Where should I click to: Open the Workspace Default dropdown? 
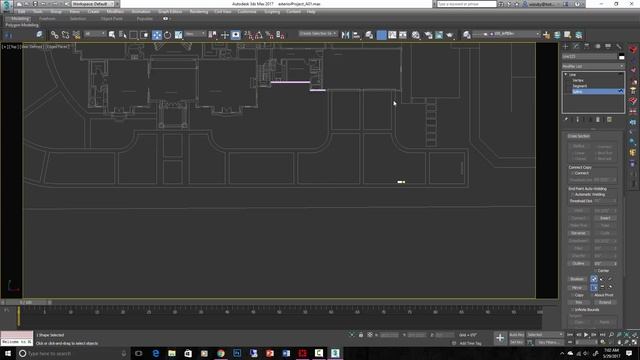[x=93, y=4]
